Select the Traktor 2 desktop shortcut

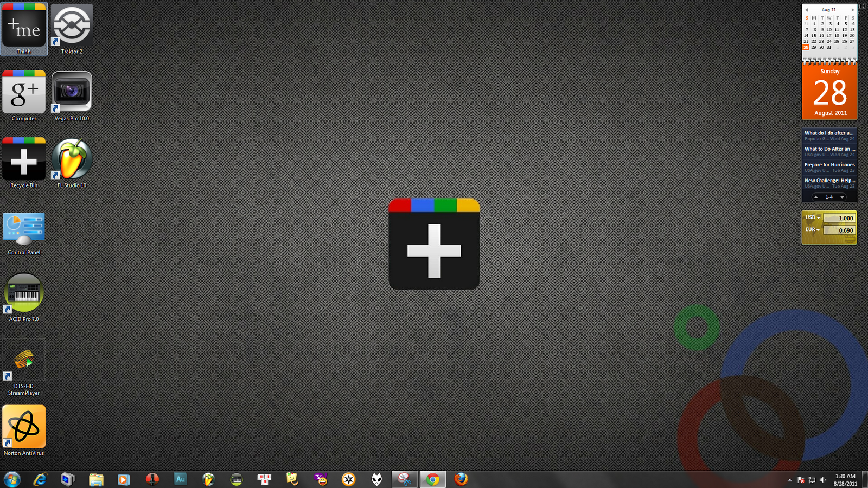72,29
